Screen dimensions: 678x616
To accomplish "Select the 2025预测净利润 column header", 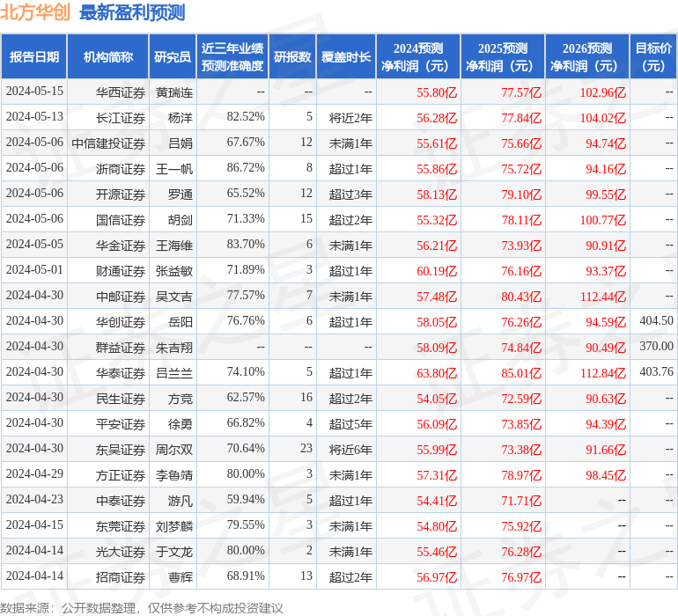I will click(503, 57).
